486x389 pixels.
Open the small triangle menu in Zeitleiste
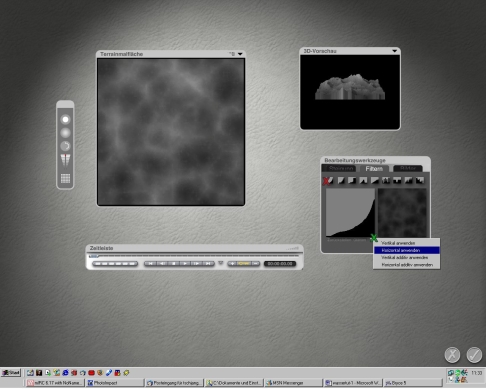(x=221, y=263)
